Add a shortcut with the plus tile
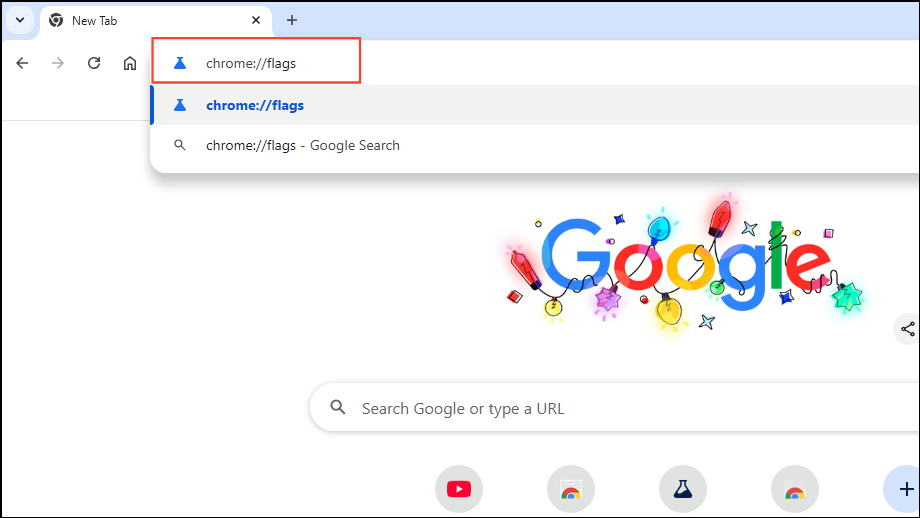Image resolution: width=920 pixels, height=518 pixels. 902,489
